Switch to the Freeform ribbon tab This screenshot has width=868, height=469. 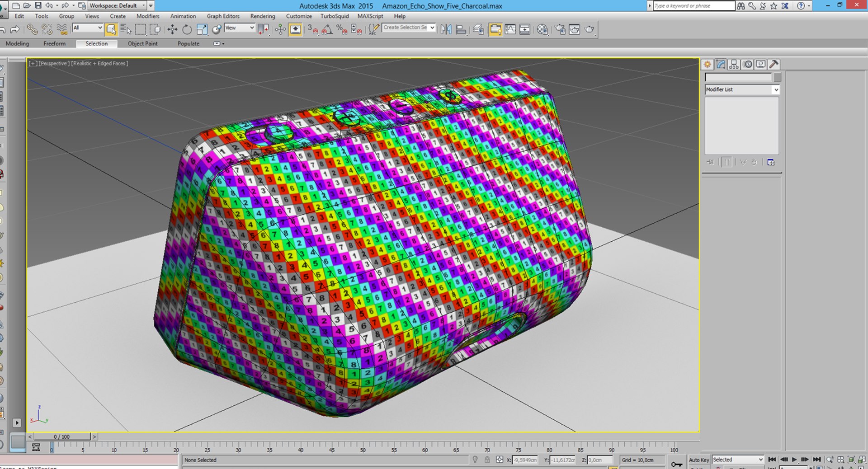[x=54, y=43]
